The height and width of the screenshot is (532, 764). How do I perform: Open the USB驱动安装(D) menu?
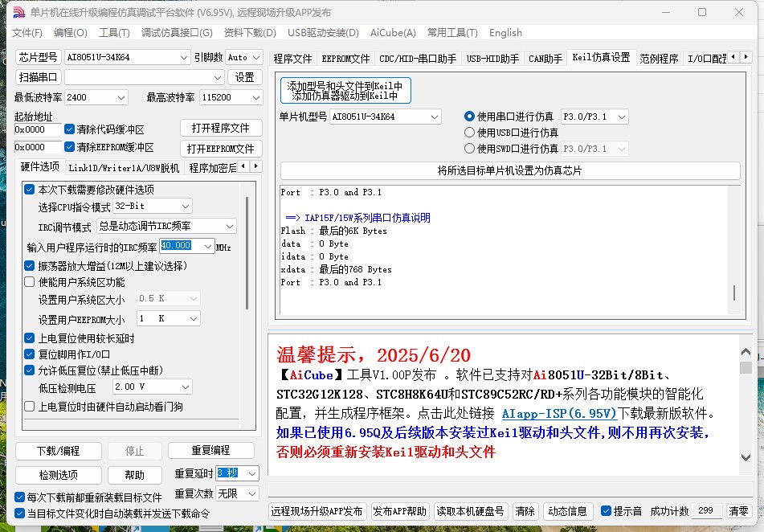(x=323, y=33)
